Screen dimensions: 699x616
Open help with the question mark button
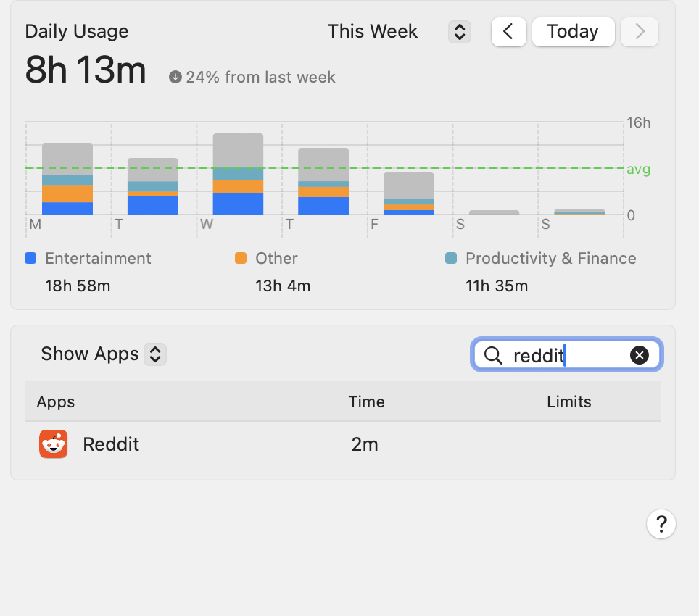pyautogui.click(x=661, y=524)
